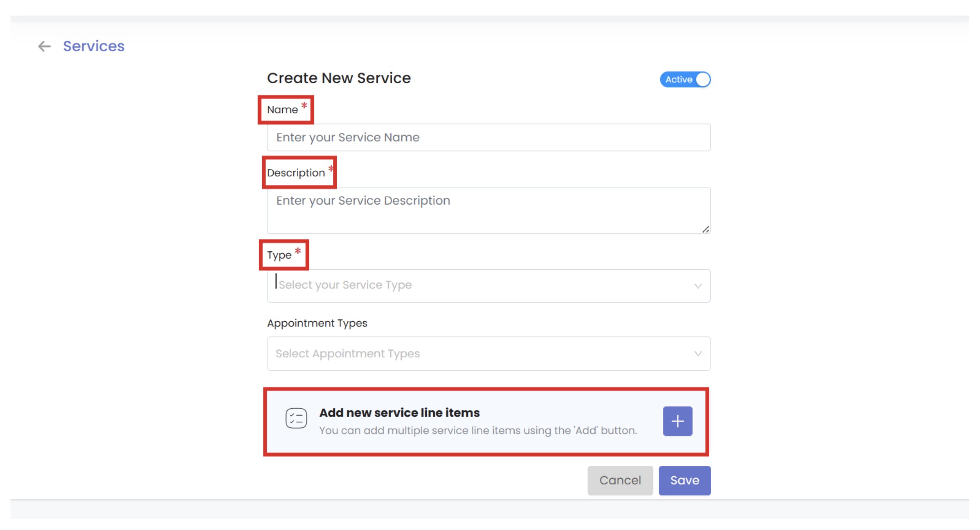Save the new service
The image size is (980, 530).
[x=684, y=481]
